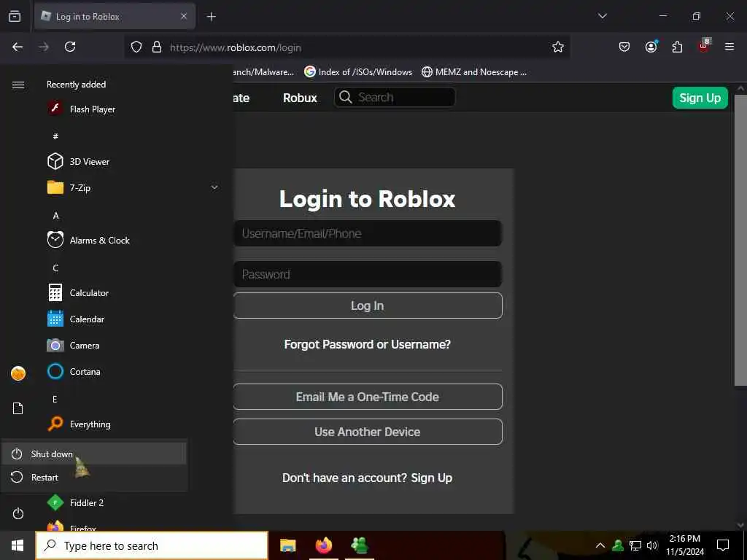Viewport: 747px width, 560px height.
Task: Focus the Password field
Action: [368, 274]
